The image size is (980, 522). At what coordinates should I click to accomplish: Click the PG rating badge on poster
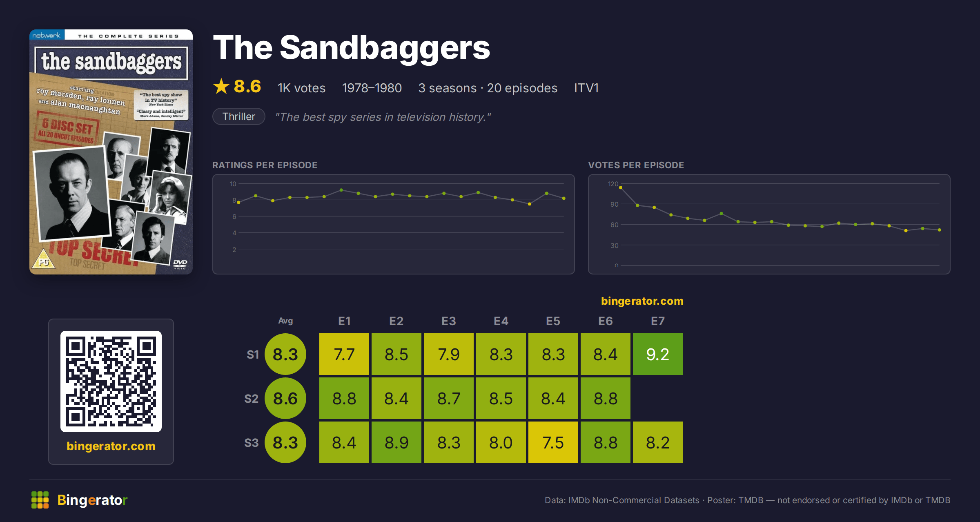click(x=43, y=259)
